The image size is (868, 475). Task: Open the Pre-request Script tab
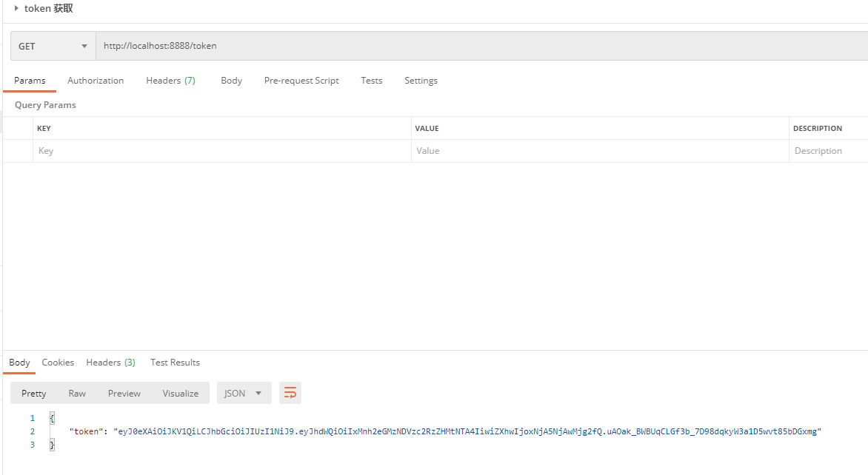point(301,81)
